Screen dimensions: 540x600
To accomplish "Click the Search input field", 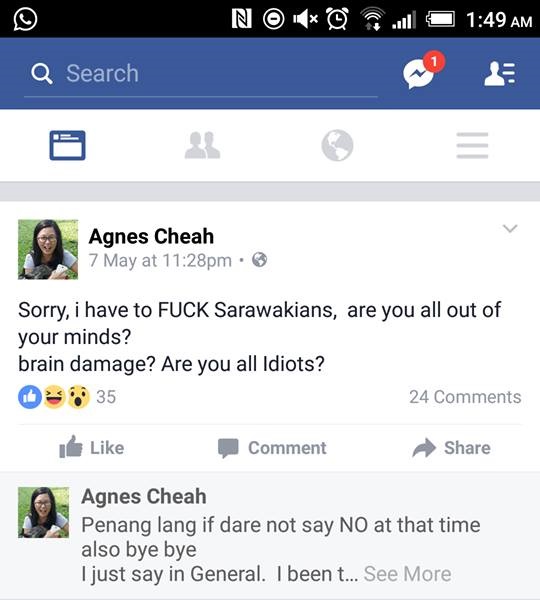I will (201, 73).
